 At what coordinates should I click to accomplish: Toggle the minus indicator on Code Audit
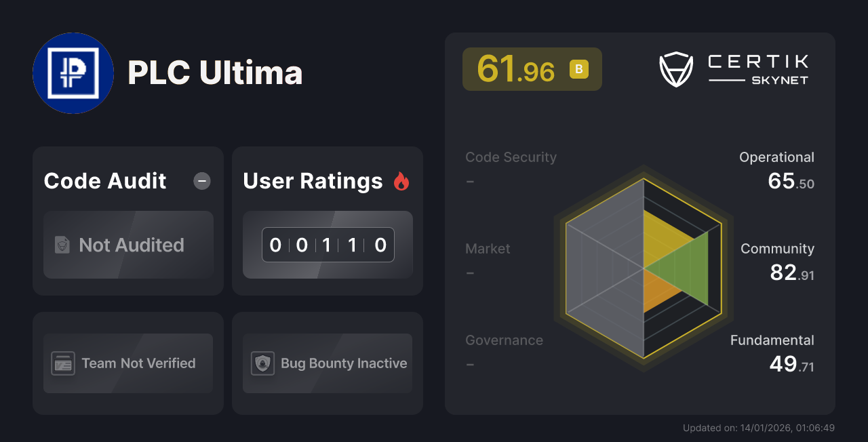201,180
